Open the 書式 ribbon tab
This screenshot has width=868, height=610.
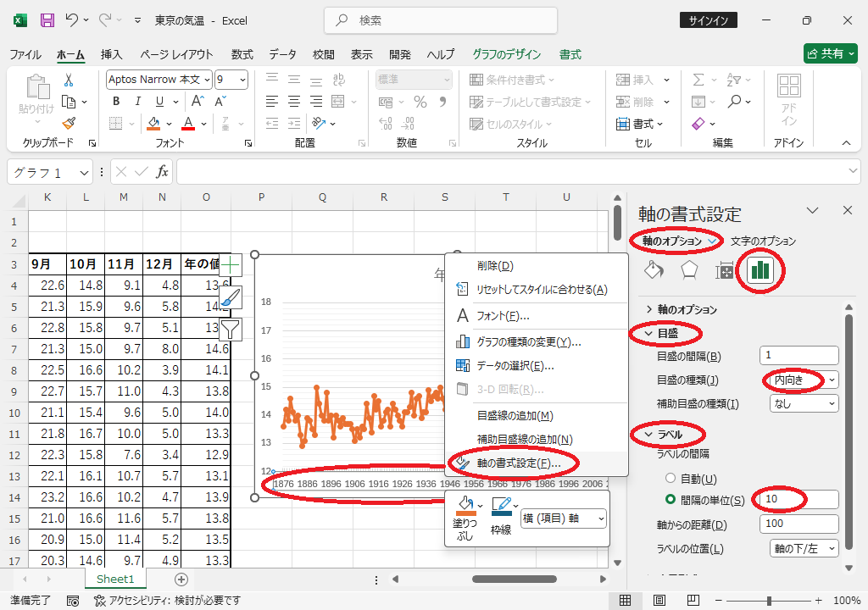570,54
